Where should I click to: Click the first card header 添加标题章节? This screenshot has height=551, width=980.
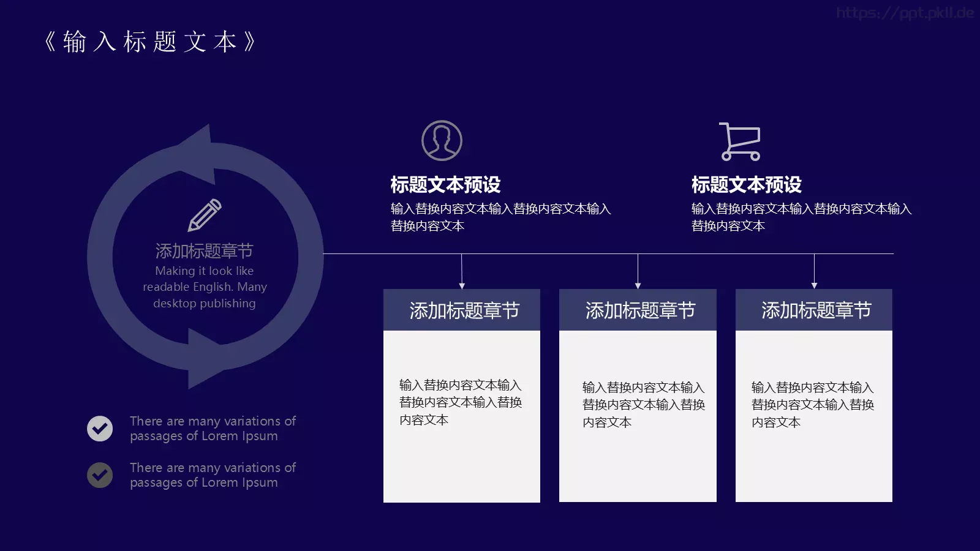(462, 310)
